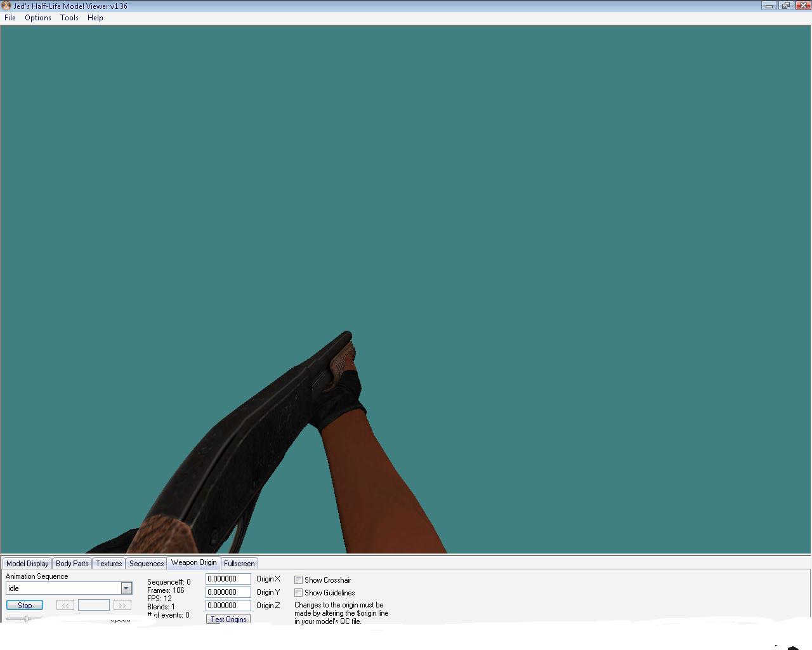Open the Options menu

tap(38, 18)
